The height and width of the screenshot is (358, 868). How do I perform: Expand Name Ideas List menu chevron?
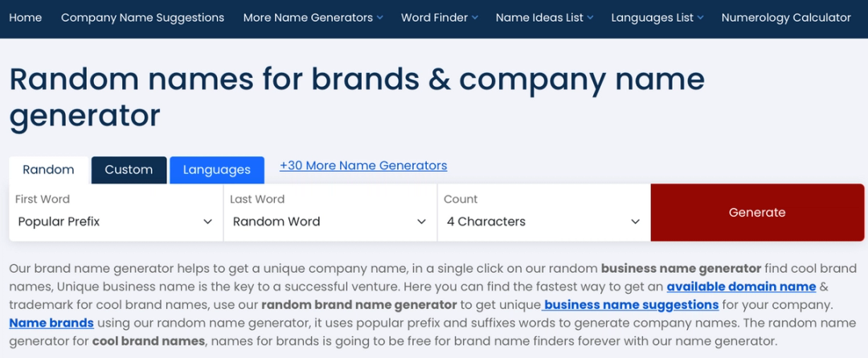590,18
